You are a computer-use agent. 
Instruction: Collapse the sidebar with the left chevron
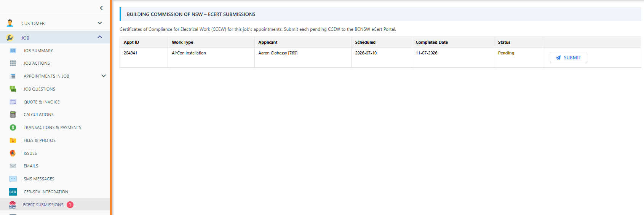(101, 8)
